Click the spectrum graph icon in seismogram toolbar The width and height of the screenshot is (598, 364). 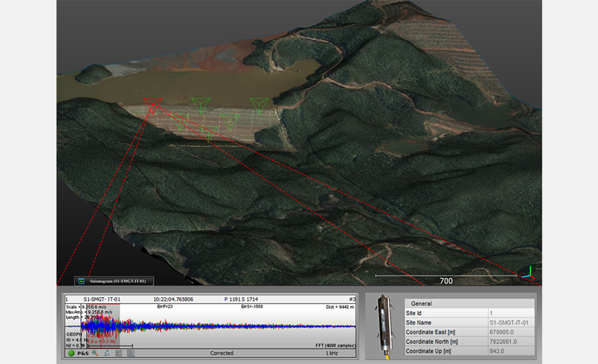click(x=119, y=353)
